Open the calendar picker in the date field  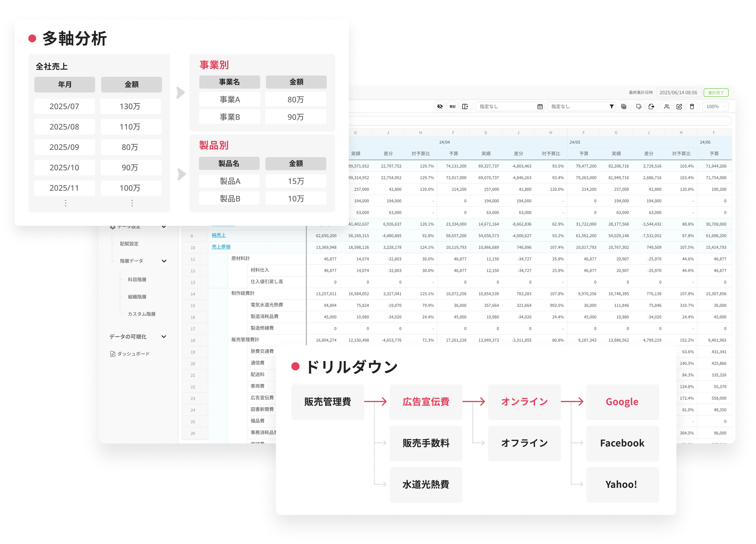pos(540,107)
